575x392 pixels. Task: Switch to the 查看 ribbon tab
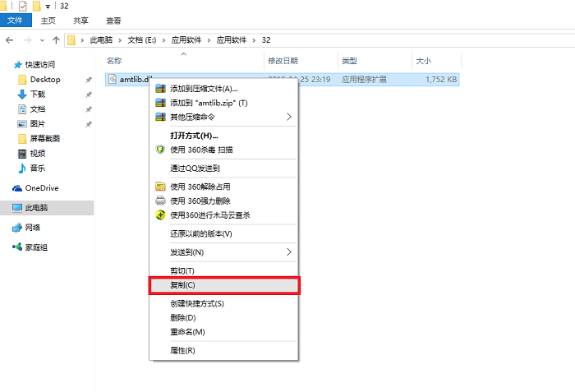pos(113,21)
